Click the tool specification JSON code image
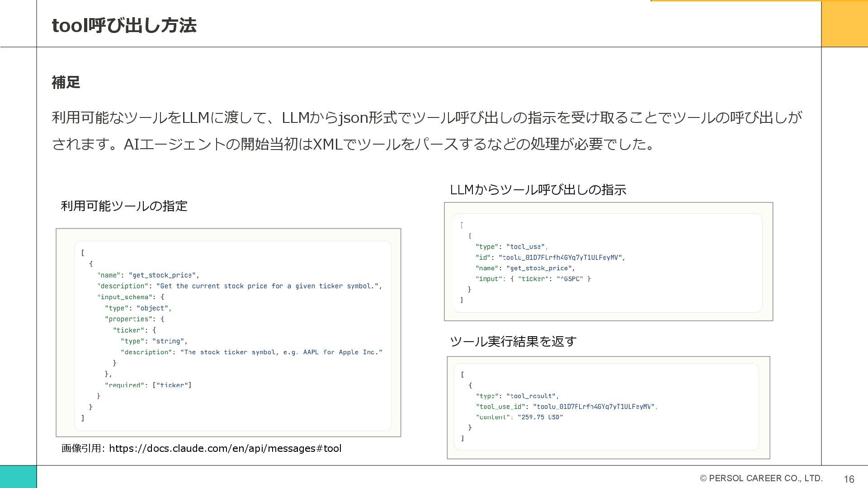868x488 pixels. click(x=228, y=332)
